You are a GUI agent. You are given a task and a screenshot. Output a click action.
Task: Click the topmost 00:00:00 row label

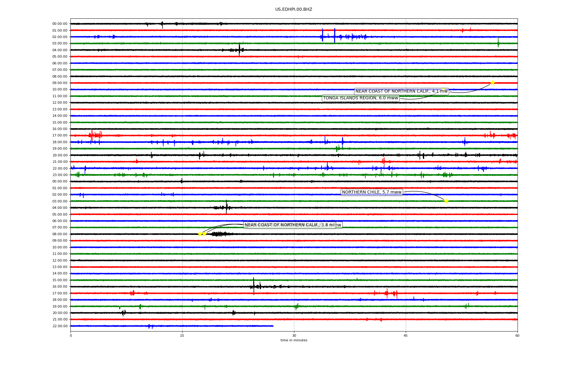[60, 24]
